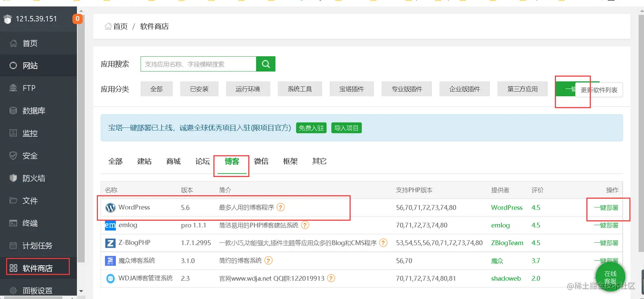The height and width of the screenshot is (299, 644).
Task: Click 一键部署 for Z-BlogPHP
Action: pos(606,243)
